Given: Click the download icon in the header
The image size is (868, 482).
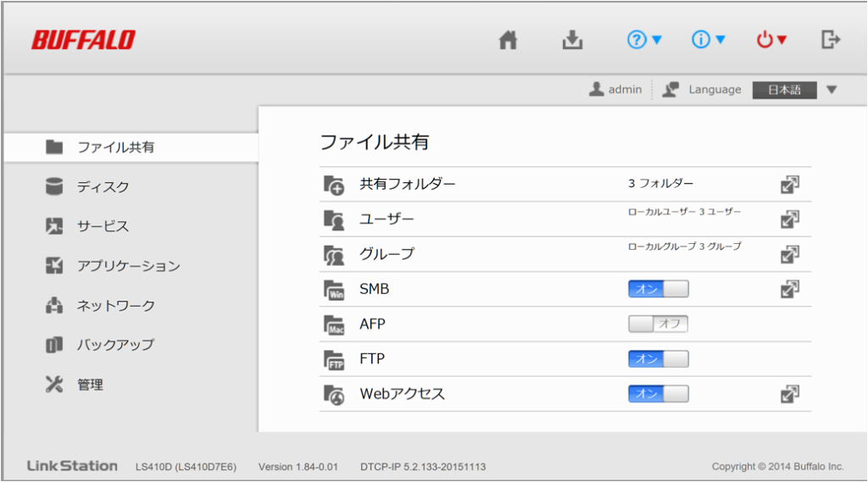Looking at the screenshot, I should (572, 40).
